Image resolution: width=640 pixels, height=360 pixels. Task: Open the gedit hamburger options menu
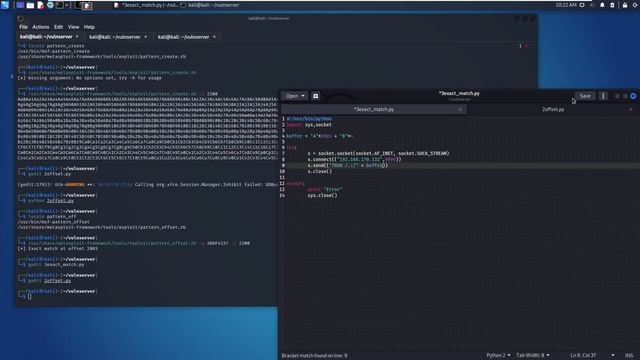click(x=603, y=96)
